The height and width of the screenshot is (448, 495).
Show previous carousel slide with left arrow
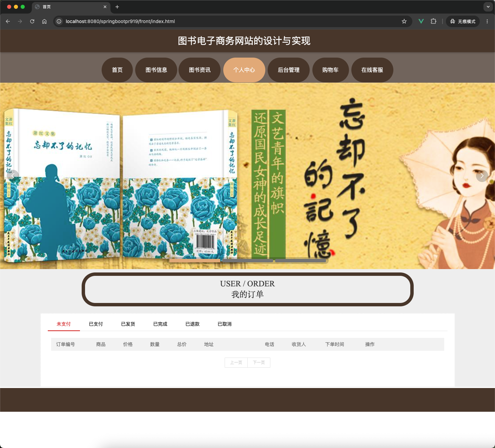pyautogui.click(x=13, y=176)
